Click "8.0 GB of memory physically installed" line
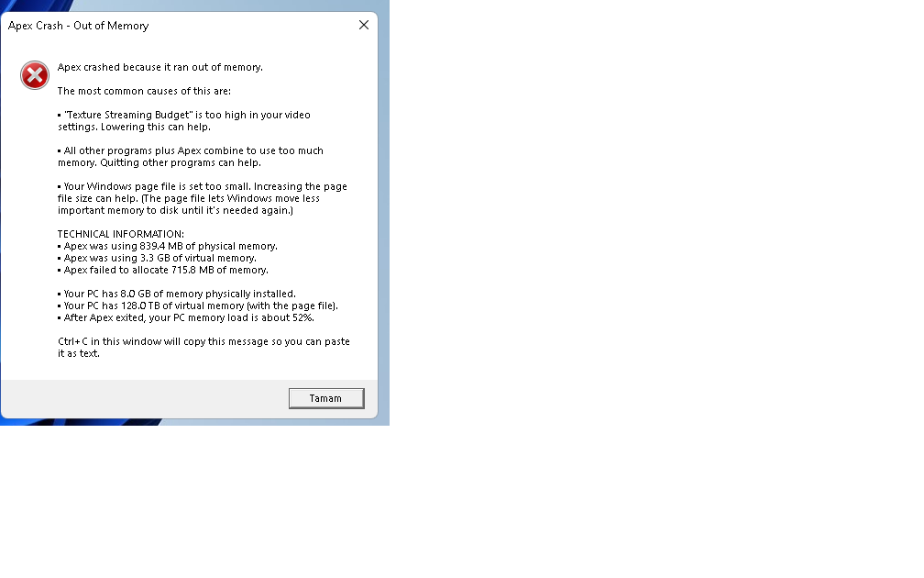 point(177,294)
